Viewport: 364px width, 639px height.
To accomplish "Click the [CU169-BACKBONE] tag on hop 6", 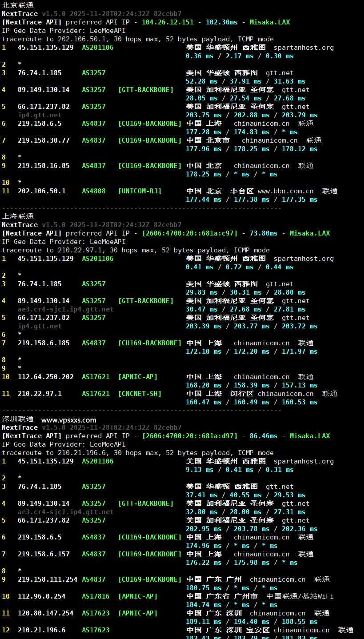I will pyautogui.click(x=151, y=123).
